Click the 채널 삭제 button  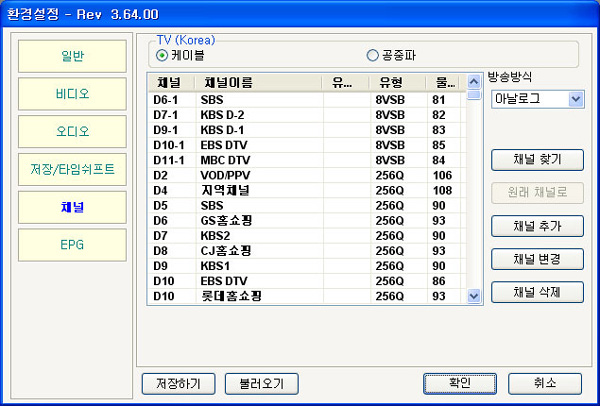tap(537, 292)
